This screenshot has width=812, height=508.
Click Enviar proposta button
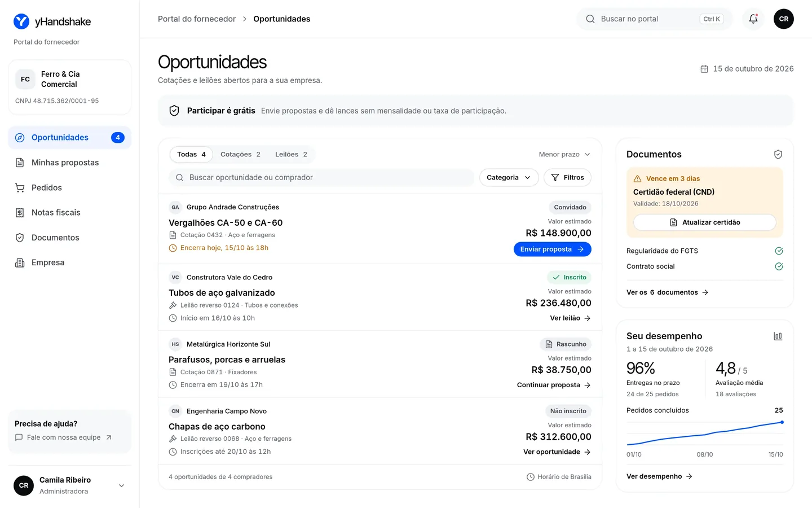553,249
